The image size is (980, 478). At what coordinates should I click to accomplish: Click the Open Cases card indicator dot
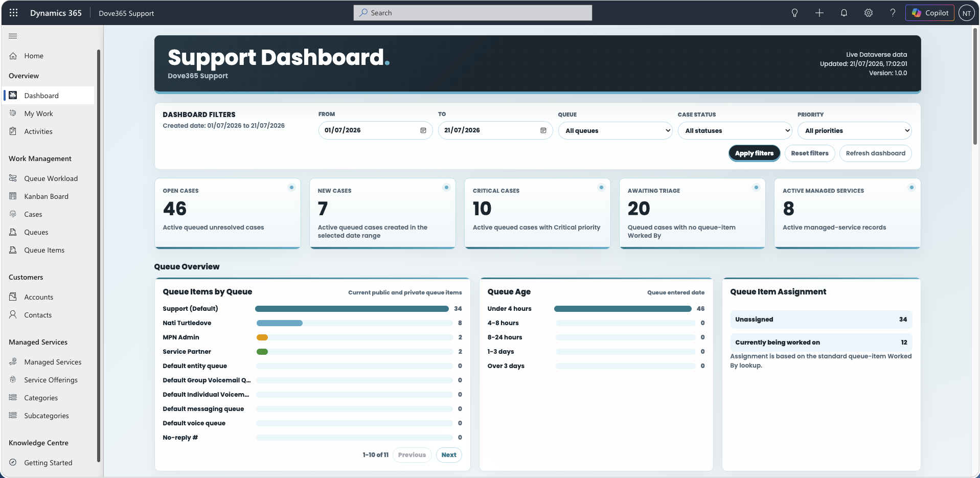pos(291,188)
